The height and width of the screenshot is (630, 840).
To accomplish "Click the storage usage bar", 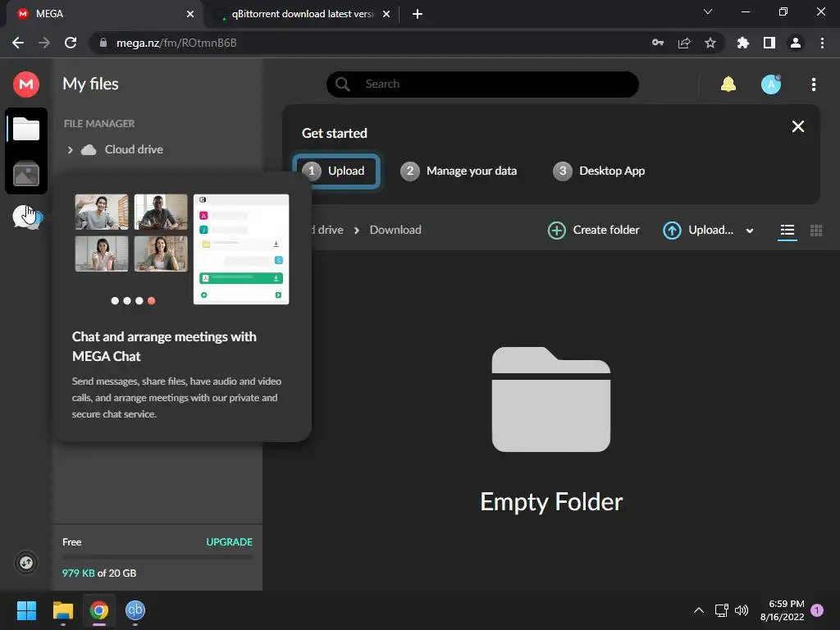I will click(x=157, y=557).
